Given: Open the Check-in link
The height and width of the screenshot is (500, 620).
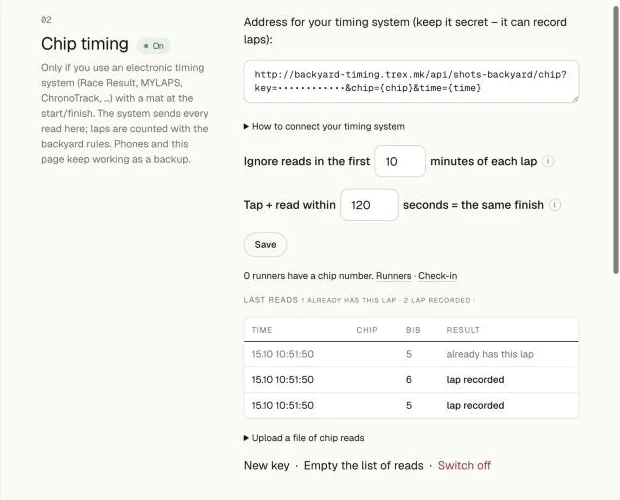Looking at the screenshot, I should pos(437,276).
